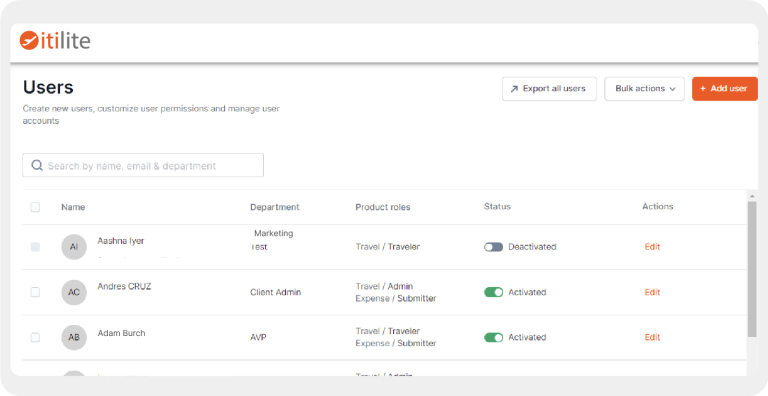Edit Adam Burch's user account

click(652, 337)
